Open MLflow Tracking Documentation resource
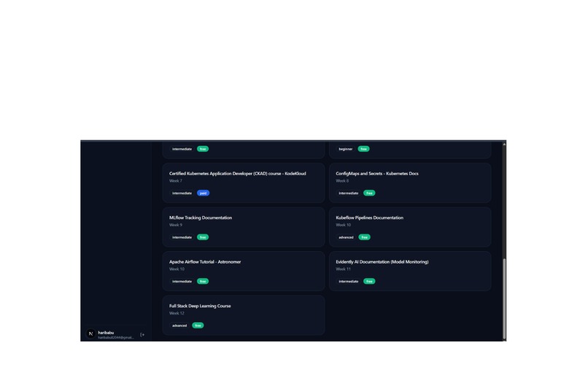Screen dimensions: 588x392 pyautogui.click(x=244, y=227)
